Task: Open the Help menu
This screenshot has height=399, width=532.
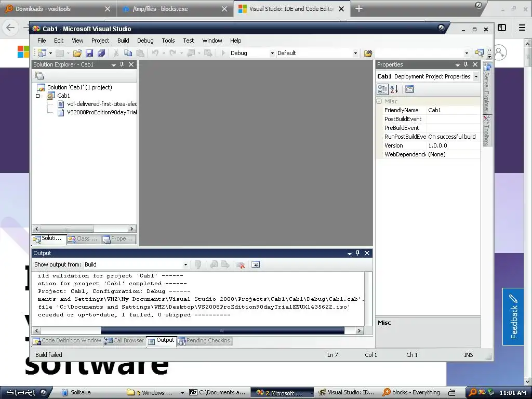Action: pos(235,41)
